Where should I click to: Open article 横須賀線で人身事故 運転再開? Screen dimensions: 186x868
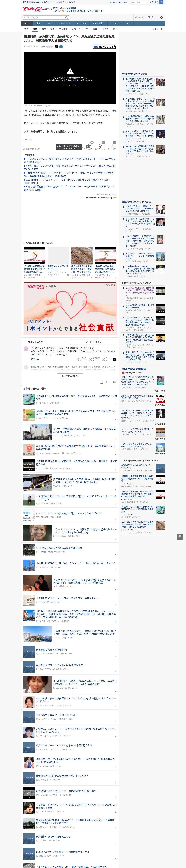pyautogui.click(x=51, y=650)
